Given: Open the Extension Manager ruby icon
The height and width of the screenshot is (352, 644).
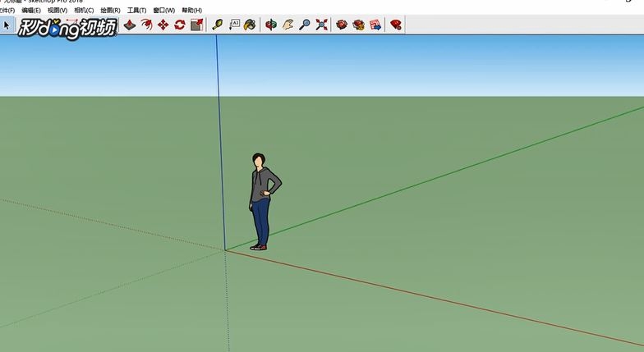Looking at the screenshot, I should [x=396, y=25].
